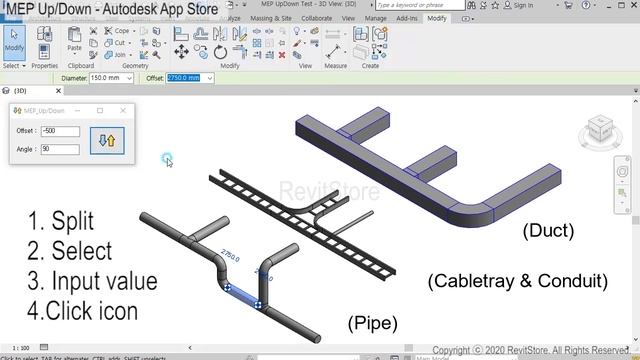Click Copy to Clipboard icon

(93, 43)
